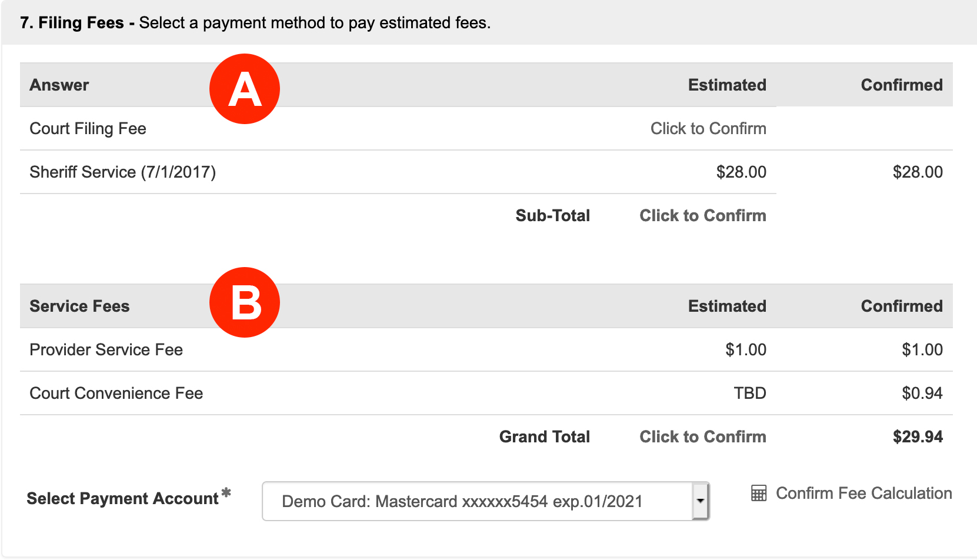Click 'Click to Confirm' beside Grand Total
This screenshot has width=977, height=560.
pos(702,436)
